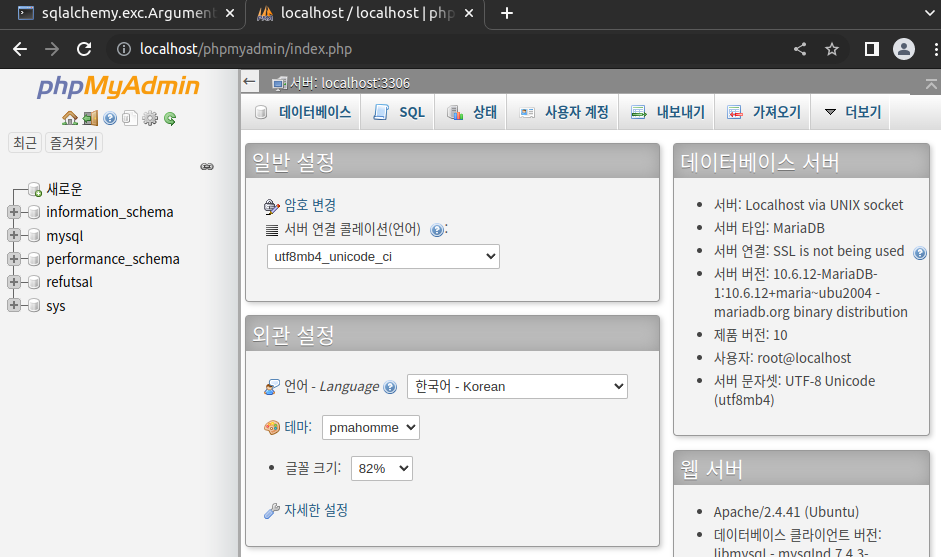Click the 사용자: root@localhost text
The width and height of the screenshot is (941, 557).
(782, 358)
